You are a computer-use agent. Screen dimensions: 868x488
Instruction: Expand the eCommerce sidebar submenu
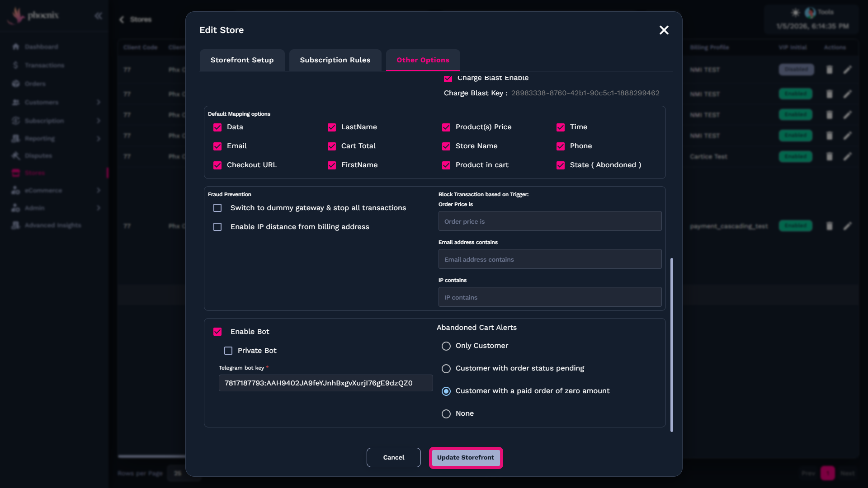(99, 190)
